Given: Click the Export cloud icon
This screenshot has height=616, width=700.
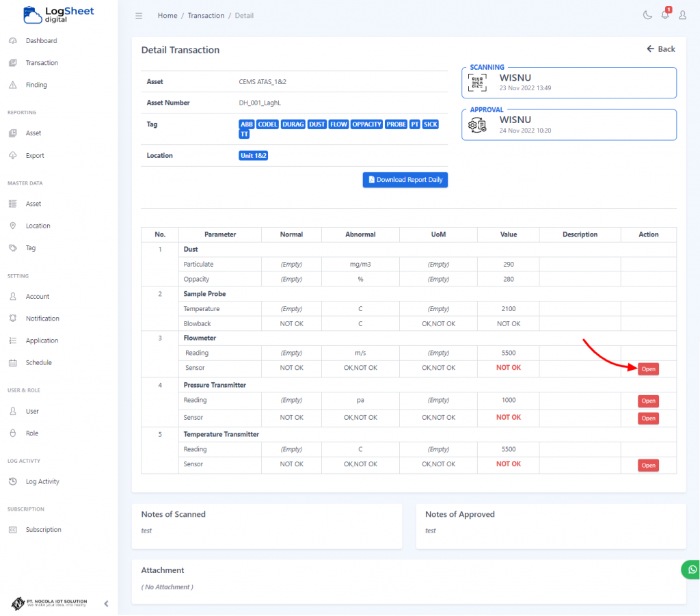Looking at the screenshot, I should 13,155.
